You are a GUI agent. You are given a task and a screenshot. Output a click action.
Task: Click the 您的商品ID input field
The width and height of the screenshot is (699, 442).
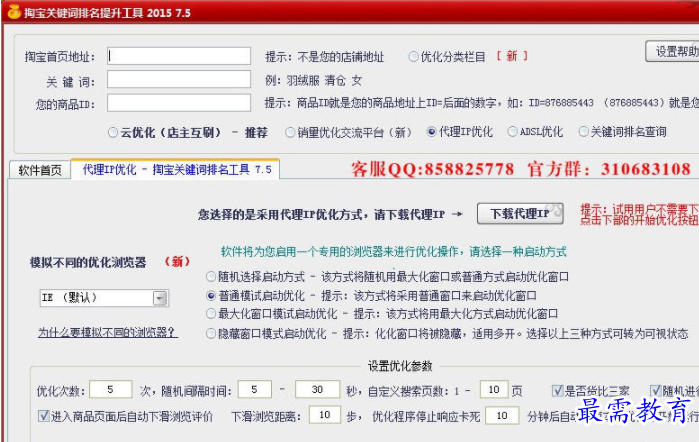pyautogui.click(x=179, y=103)
